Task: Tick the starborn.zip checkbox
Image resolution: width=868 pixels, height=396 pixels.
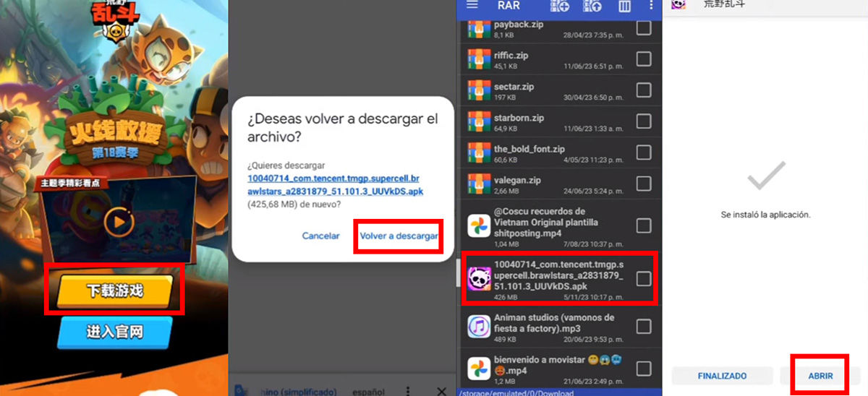Action: coord(643,121)
